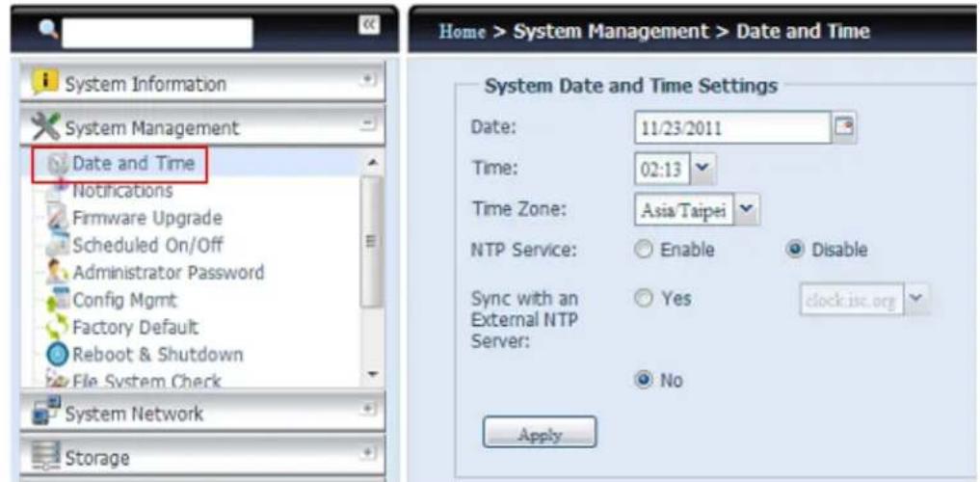Image resolution: width=980 pixels, height=482 pixels.
Task: Open Reboot & Shutdown menu item
Action: point(157,355)
